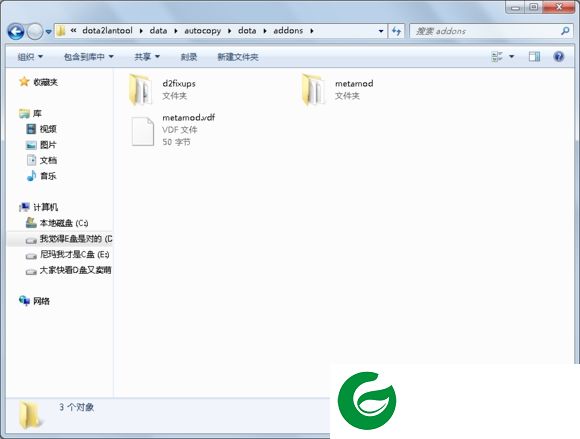Click the metamod.vdf file name
The image size is (580, 439).
pos(188,118)
